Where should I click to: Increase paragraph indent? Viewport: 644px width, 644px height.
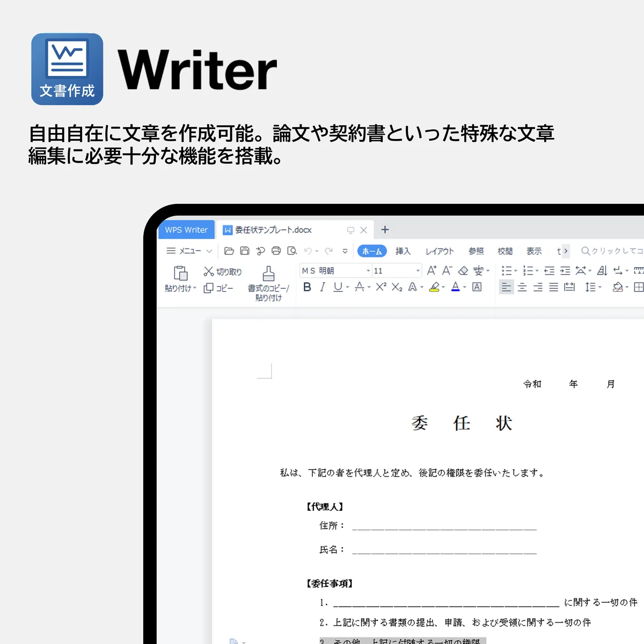pyautogui.click(x=565, y=270)
